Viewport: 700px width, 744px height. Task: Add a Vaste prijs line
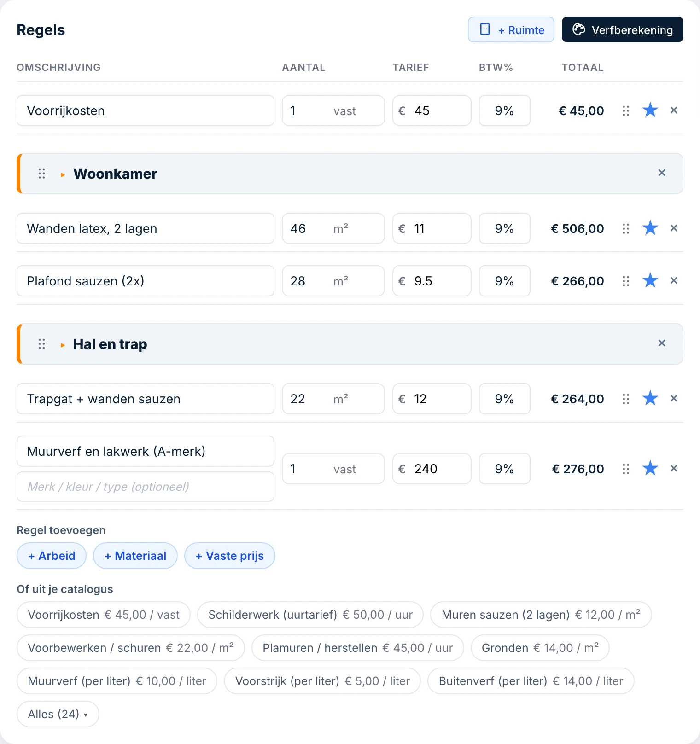pos(230,556)
